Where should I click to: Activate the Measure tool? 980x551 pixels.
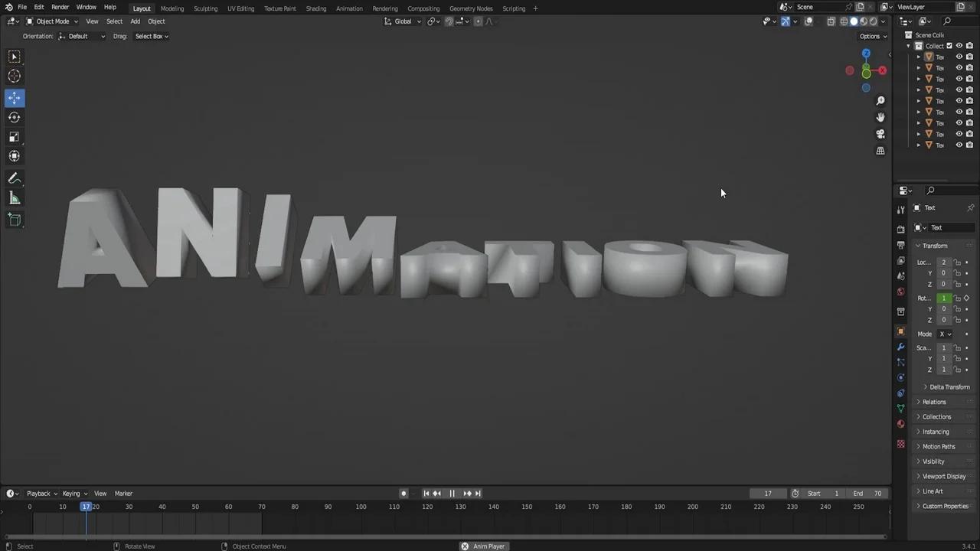pos(14,197)
